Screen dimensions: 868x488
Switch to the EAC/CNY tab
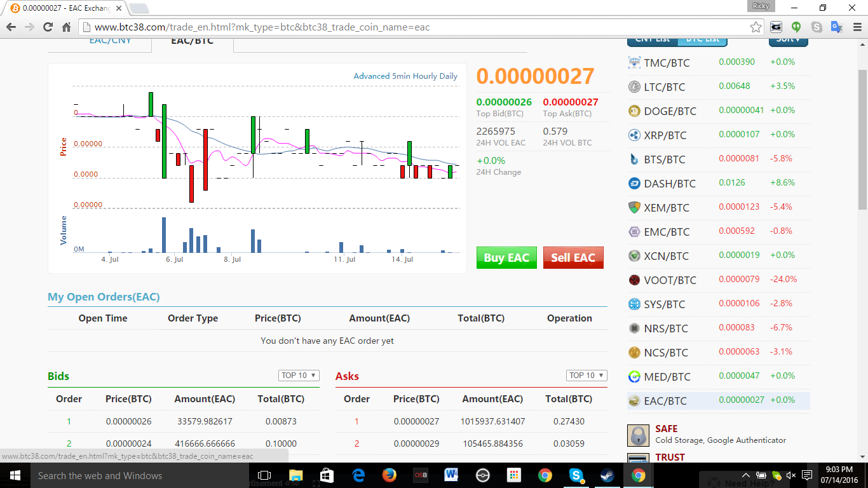pos(111,42)
